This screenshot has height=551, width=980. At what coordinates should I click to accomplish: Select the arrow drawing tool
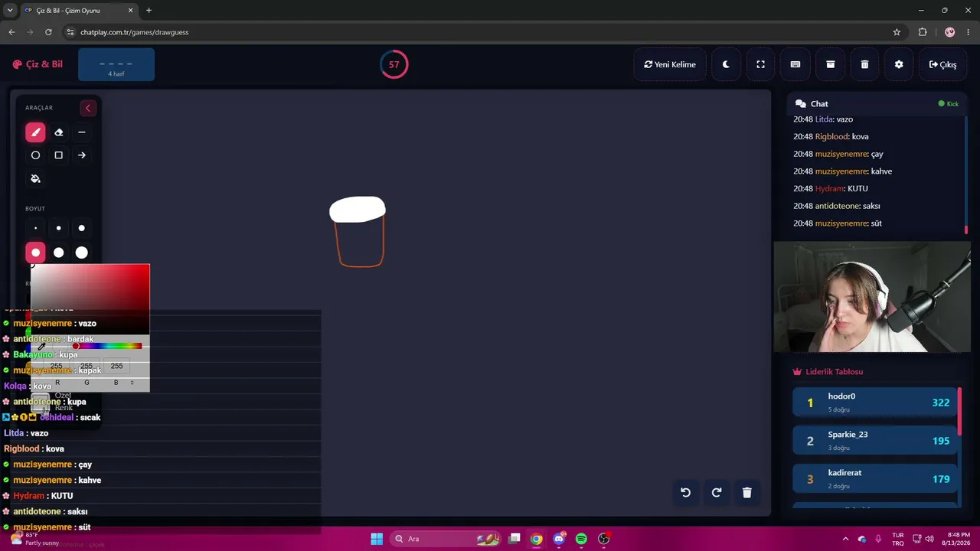tap(81, 155)
